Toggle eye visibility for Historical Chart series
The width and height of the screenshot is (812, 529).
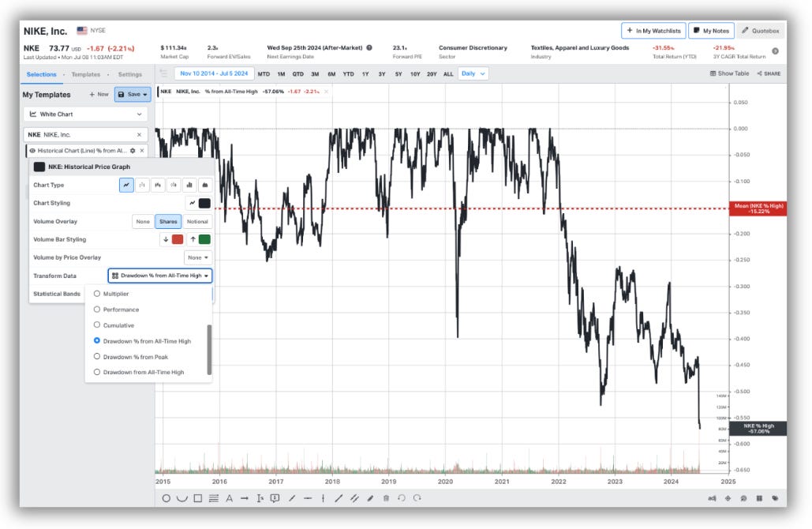[x=32, y=151]
